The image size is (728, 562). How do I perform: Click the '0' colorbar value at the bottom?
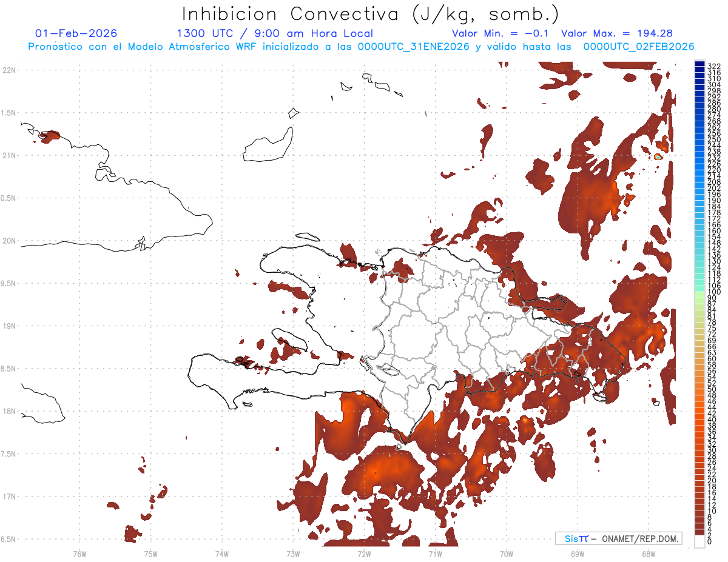click(710, 541)
